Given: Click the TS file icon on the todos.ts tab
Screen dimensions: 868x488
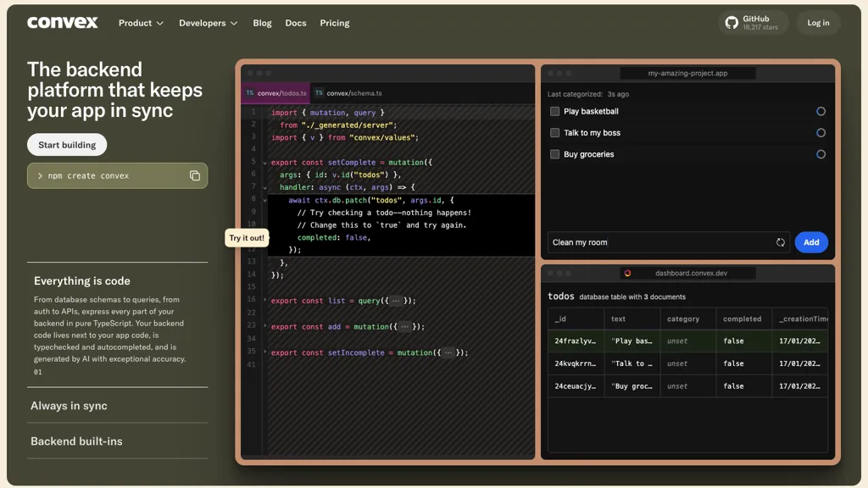Looking at the screenshot, I should tap(249, 92).
